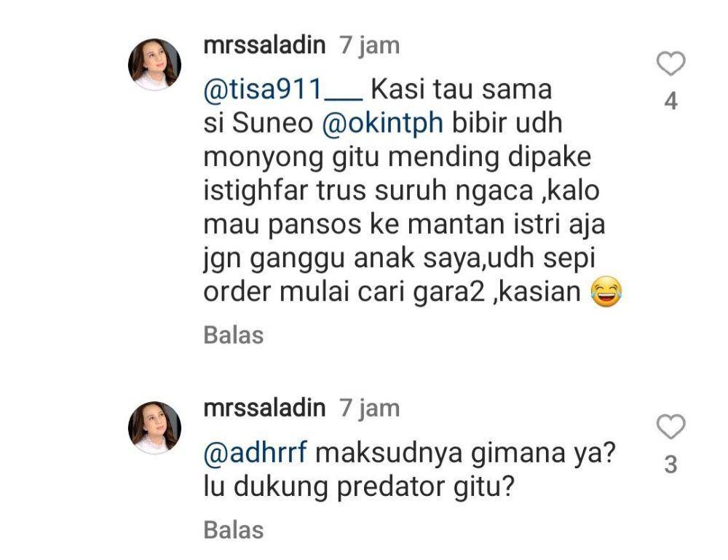Open the profile photo beside the first comment

click(154, 64)
